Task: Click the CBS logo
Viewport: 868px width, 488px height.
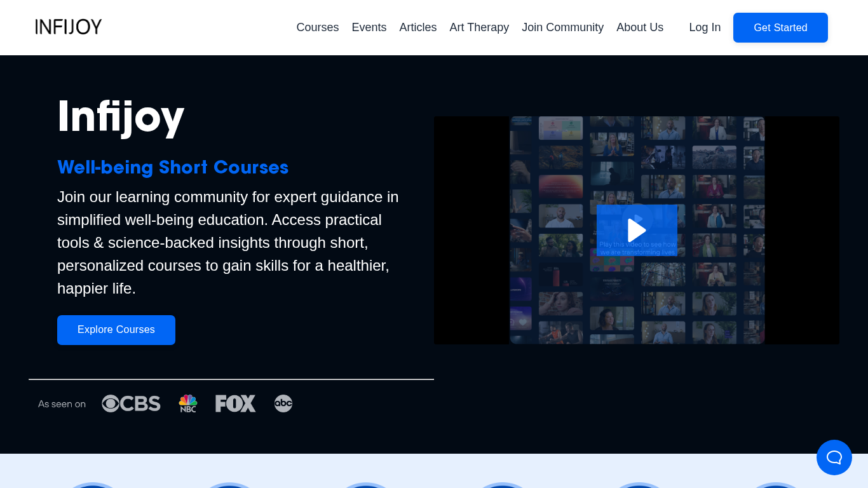Action: coord(131,403)
